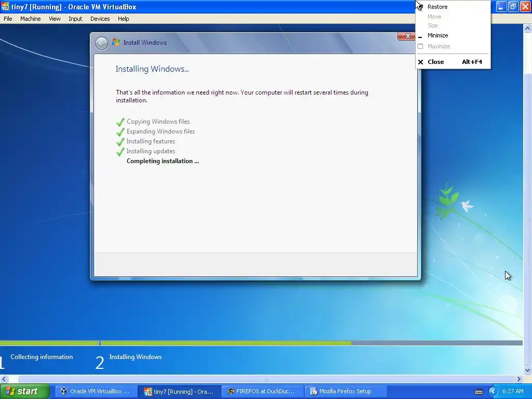Viewport: 532px width, 399px height.
Task: Open the Devices menu
Action: 100,19
